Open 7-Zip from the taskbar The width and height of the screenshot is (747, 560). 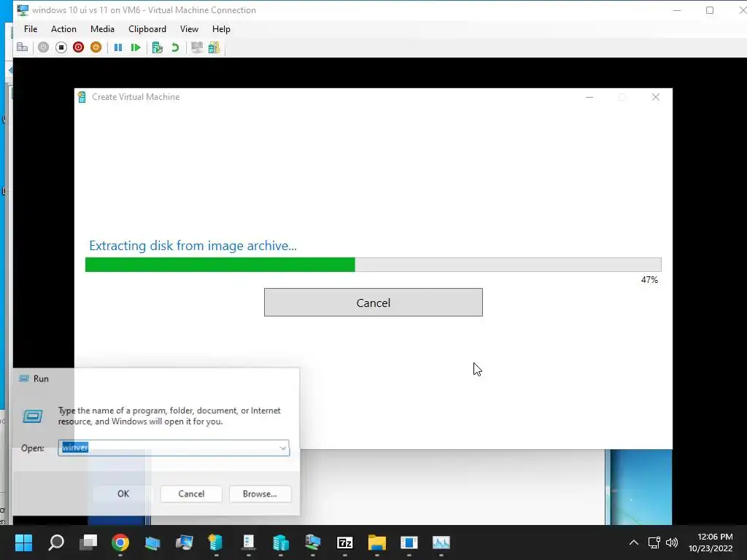(x=345, y=542)
